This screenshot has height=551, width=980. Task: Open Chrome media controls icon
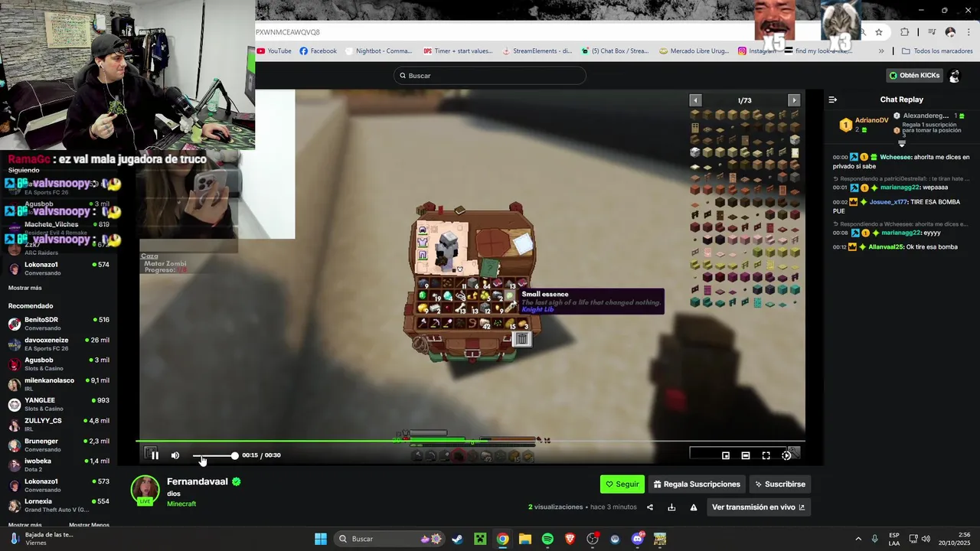click(x=932, y=32)
